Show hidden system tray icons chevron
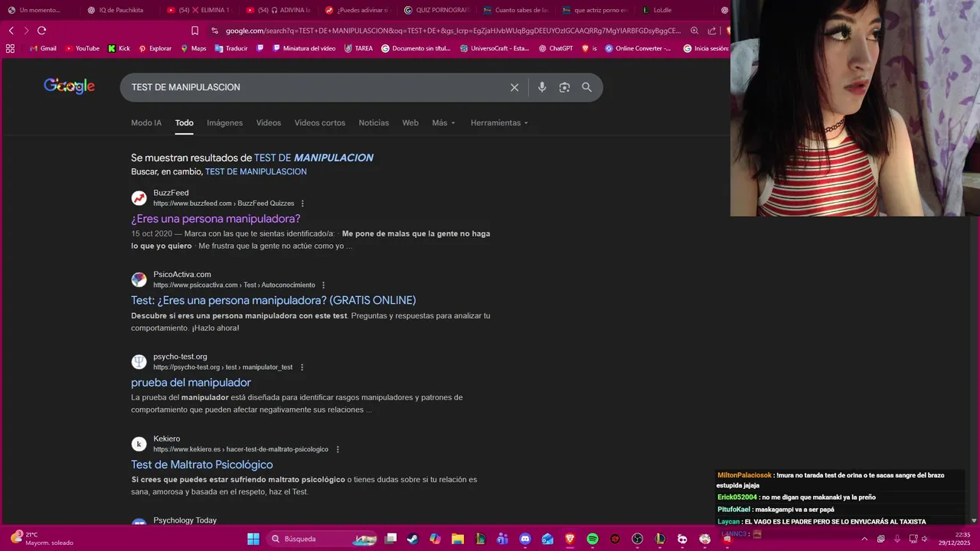 pyautogui.click(x=864, y=539)
